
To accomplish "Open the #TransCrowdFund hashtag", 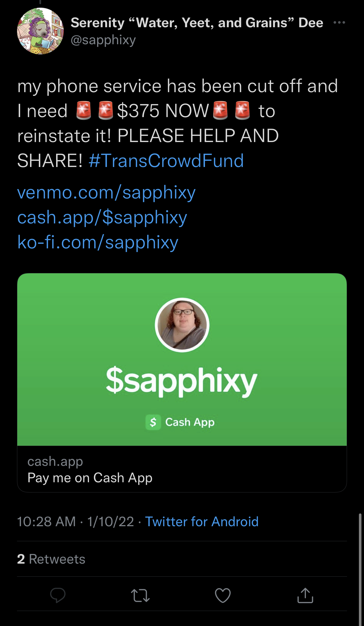I will tap(166, 161).
